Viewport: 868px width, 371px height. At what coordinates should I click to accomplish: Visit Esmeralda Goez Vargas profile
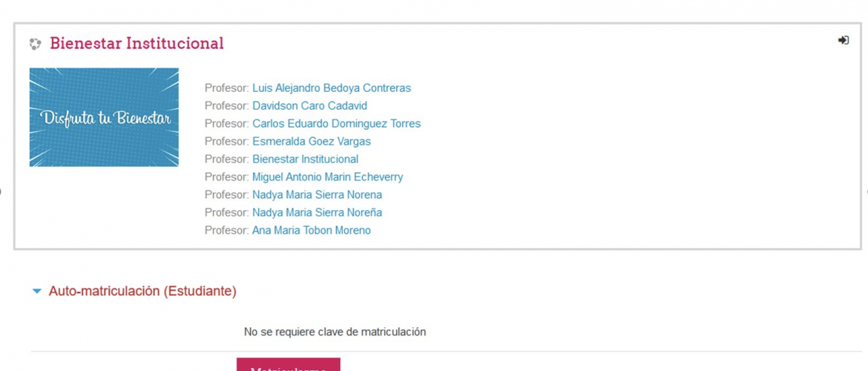pyautogui.click(x=312, y=141)
